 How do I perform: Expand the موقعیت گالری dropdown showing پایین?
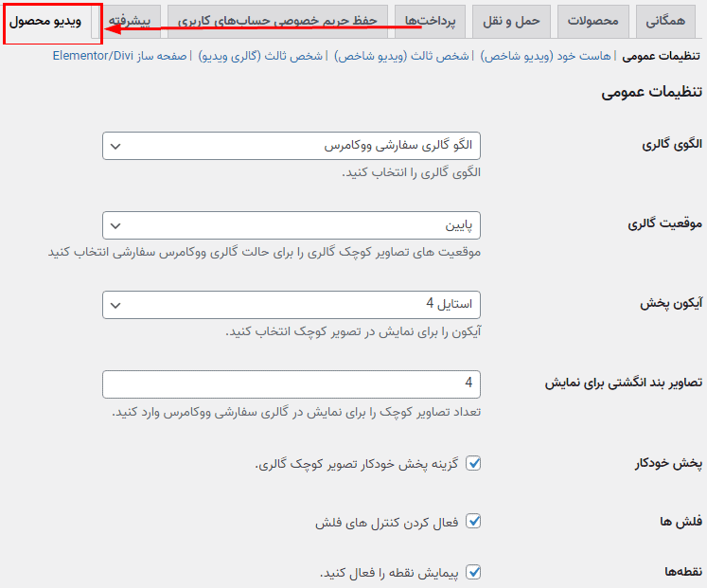292,225
